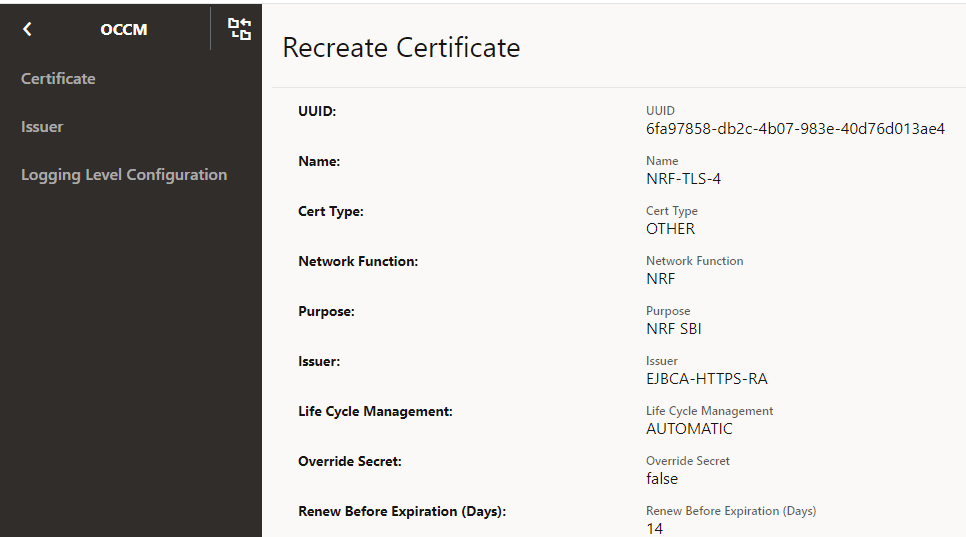966x537 pixels.
Task: Click the OTHER cert type value
Action: tap(670, 228)
